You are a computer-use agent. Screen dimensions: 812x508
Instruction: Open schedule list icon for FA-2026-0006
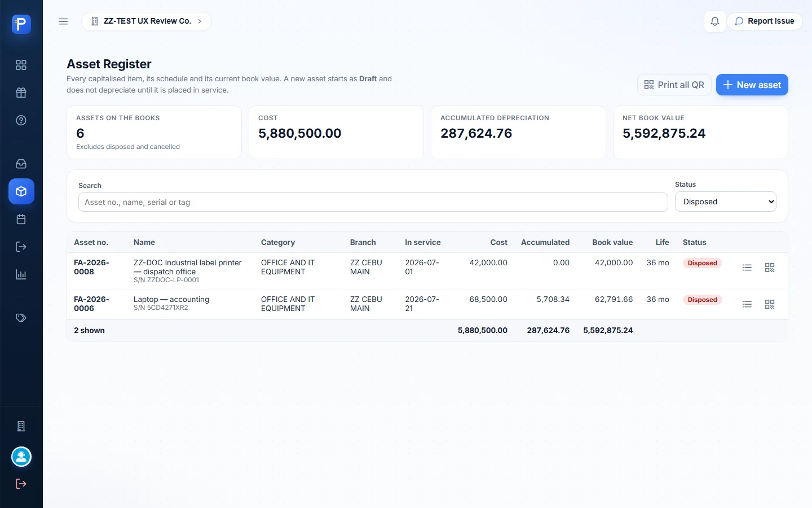coord(747,304)
